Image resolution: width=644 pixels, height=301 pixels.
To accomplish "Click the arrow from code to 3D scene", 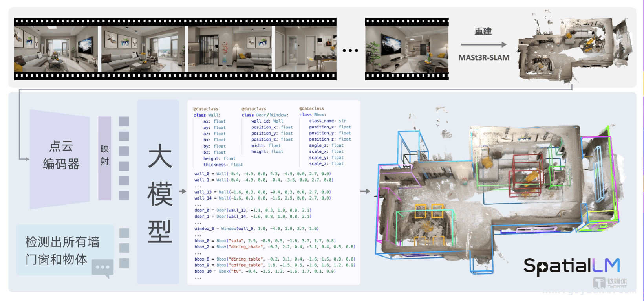I will click(x=365, y=191).
